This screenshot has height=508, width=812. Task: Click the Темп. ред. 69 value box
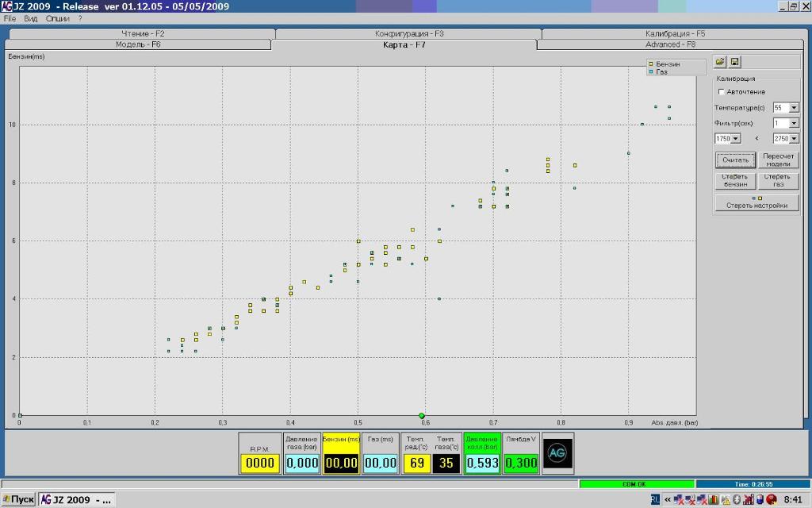tap(417, 463)
